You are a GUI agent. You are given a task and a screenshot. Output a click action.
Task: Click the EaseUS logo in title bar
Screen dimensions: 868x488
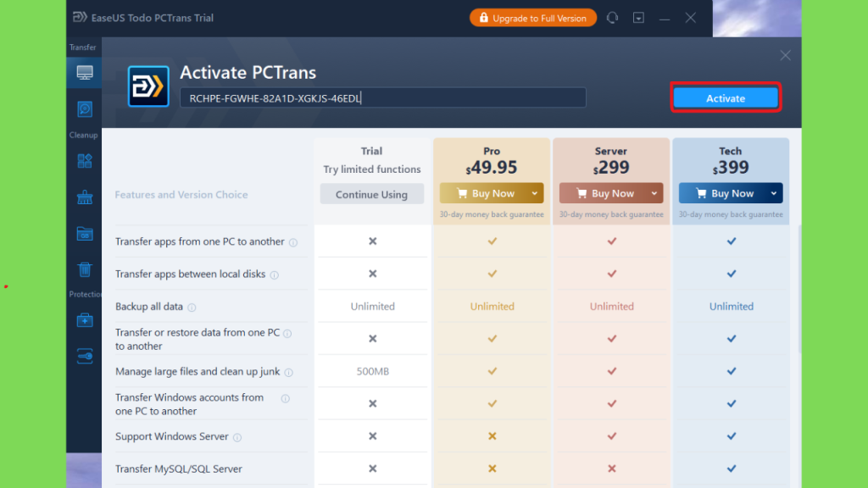(x=80, y=17)
